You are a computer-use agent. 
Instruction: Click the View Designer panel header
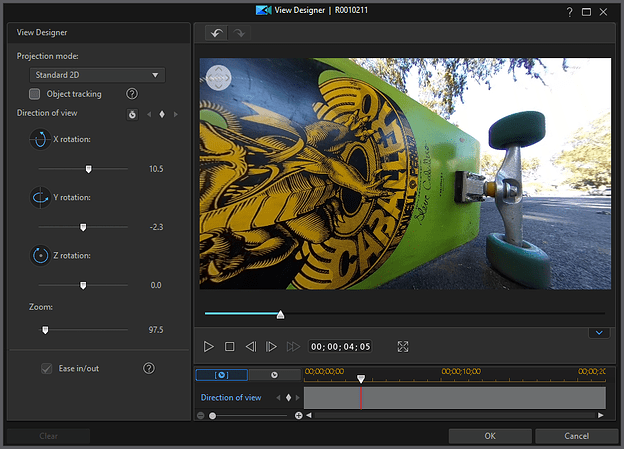(x=99, y=33)
